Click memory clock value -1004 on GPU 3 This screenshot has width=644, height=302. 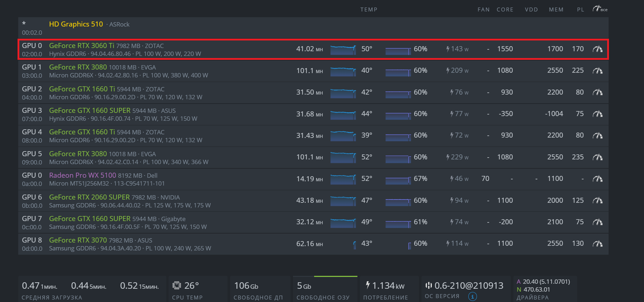click(554, 114)
